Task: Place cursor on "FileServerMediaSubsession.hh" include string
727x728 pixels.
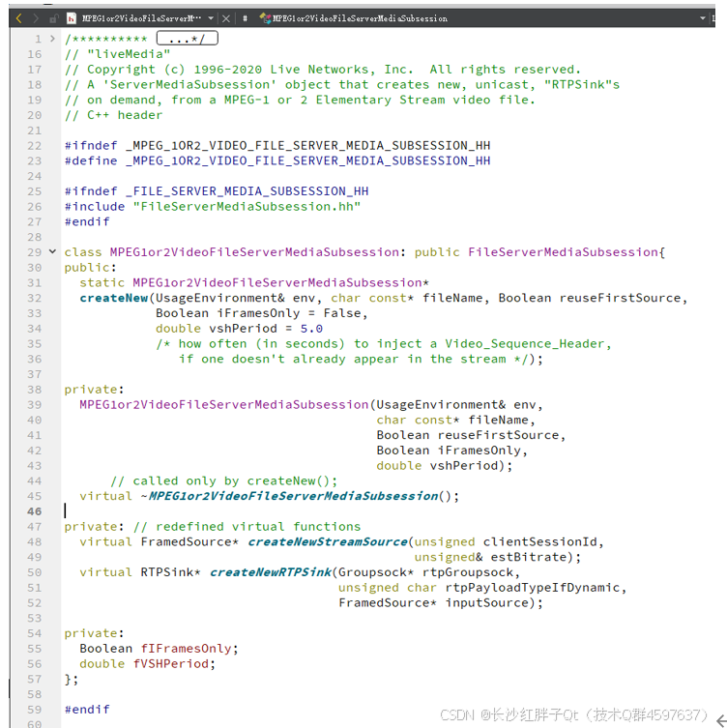Action: pos(247,206)
